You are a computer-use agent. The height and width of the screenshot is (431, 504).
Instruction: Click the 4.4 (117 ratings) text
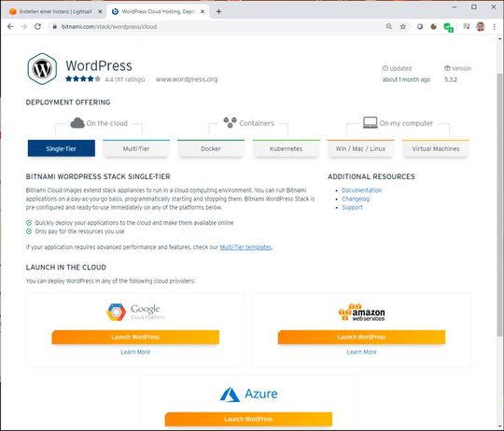pos(125,79)
